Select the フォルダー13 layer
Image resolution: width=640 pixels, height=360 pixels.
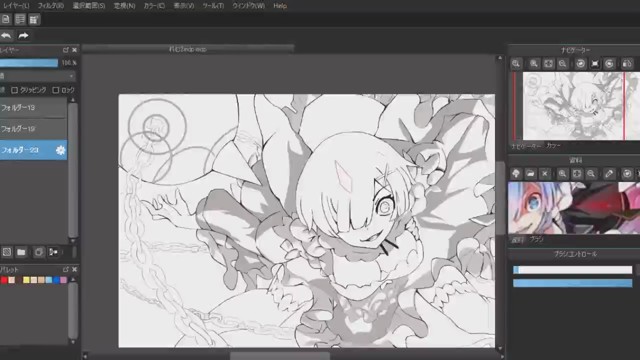33,108
